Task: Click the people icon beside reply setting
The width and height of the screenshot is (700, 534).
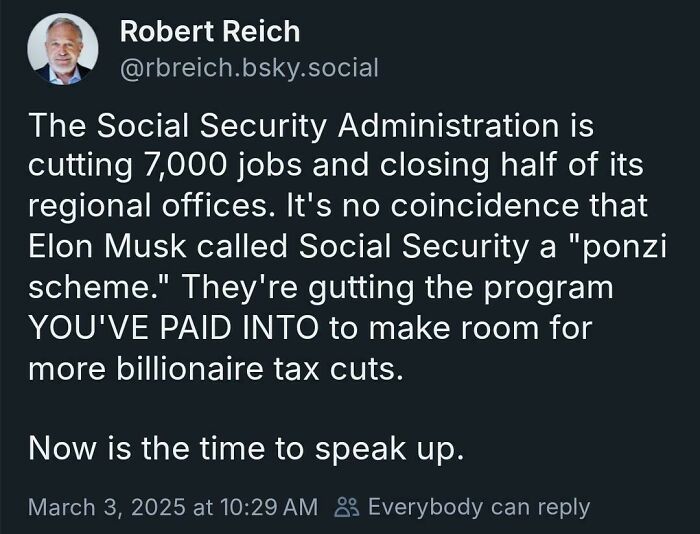Action: pyautogui.click(x=345, y=507)
